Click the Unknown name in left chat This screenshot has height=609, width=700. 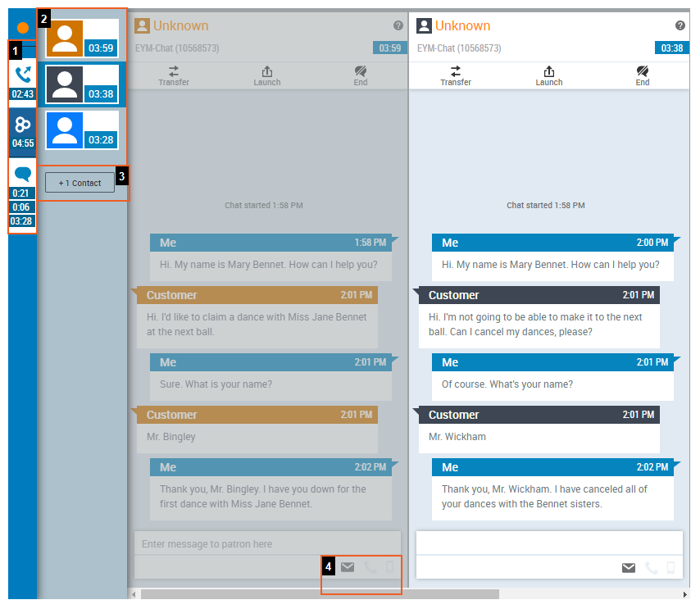coord(181,26)
